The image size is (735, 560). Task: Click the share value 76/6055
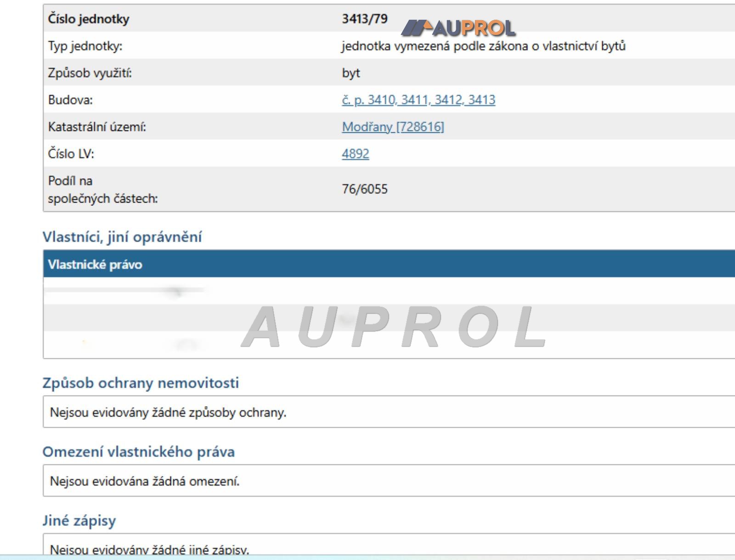(364, 189)
